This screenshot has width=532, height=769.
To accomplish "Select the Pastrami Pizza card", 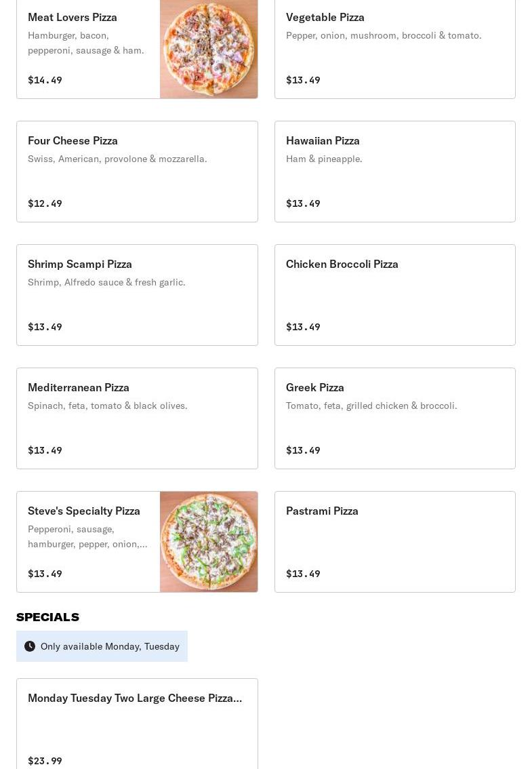I will pyautogui.click(x=394, y=542).
